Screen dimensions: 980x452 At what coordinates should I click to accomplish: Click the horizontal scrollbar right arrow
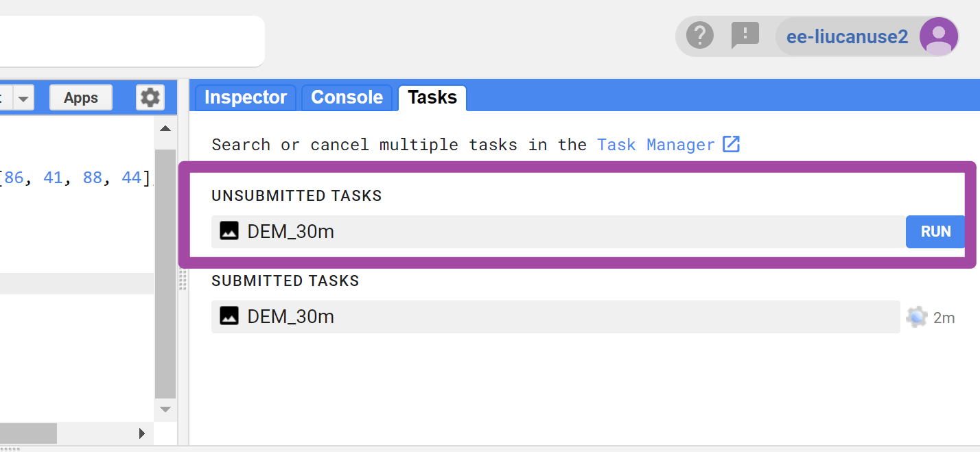pos(142,433)
